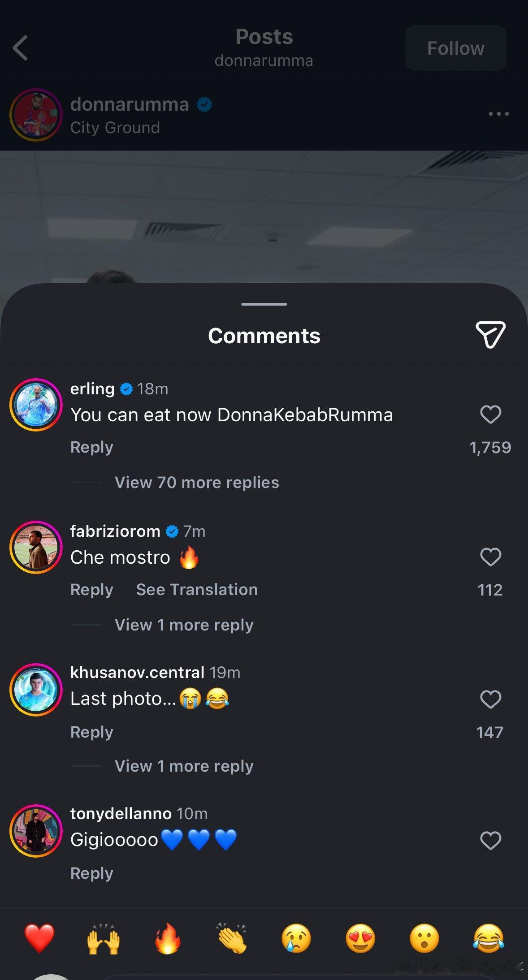Tap the comments sheet drag handle
Image resolution: width=528 pixels, height=980 pixels.
264,304
